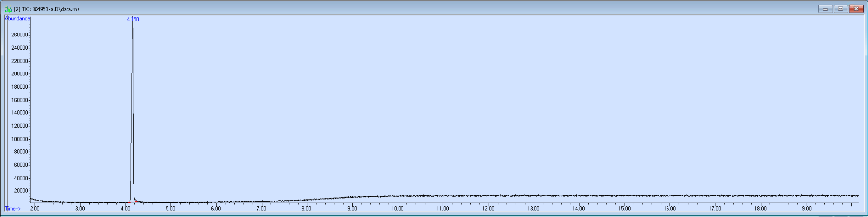Click the 16.00 time axis tick label

(669, 209)
